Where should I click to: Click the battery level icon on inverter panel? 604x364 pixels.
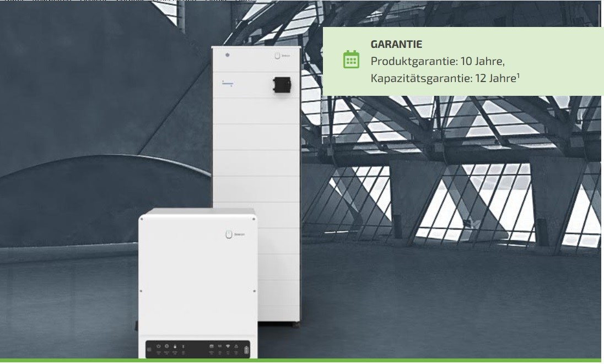(246, 349)
